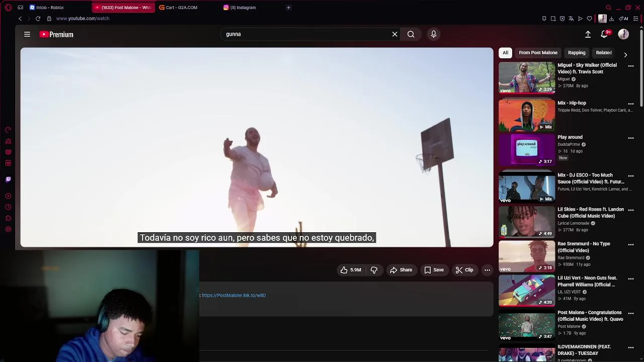Select the All filter chip

[505, 53]
